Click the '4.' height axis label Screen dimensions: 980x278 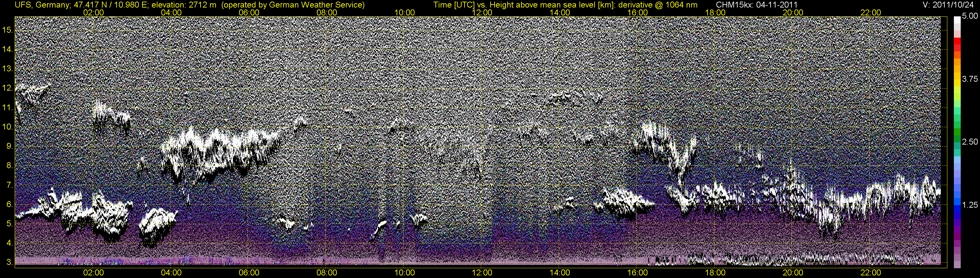10,243
